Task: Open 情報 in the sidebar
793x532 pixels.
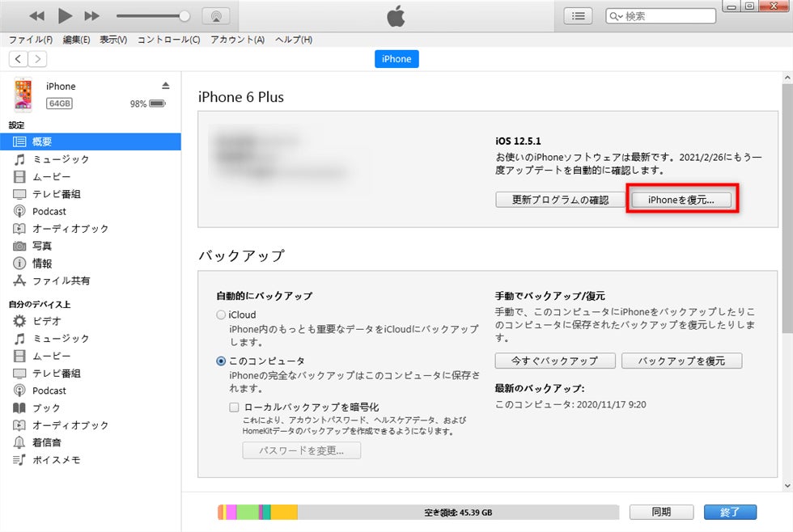Action: click(x=91, y=264)
